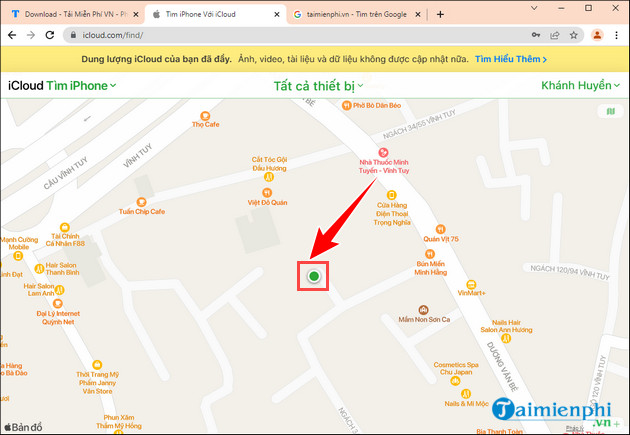The height and width of the screenshot is (435, 630).
Task: Close the Download - Tải Miễn Phí tab
Action: click(x=136, y=14)
